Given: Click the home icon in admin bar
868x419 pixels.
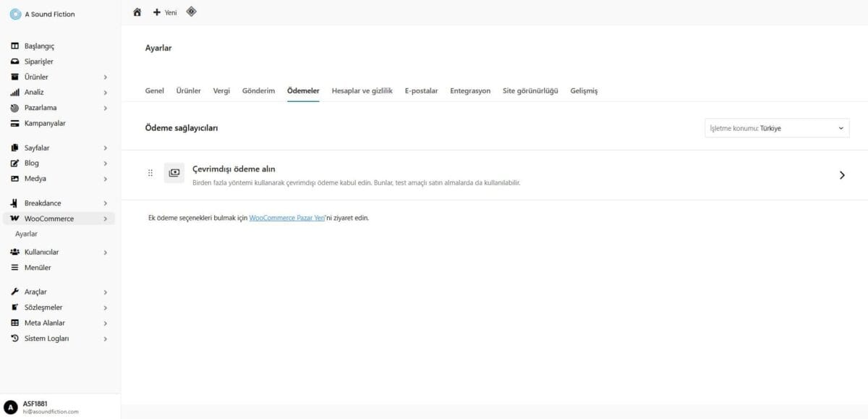Looking at the screenshot, I should pos(137,12).
